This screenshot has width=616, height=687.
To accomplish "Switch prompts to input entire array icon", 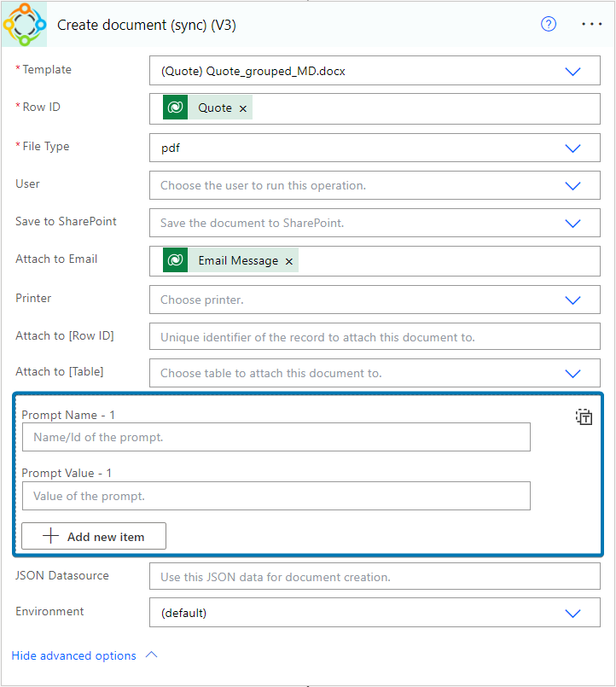I will coord(584,416).
